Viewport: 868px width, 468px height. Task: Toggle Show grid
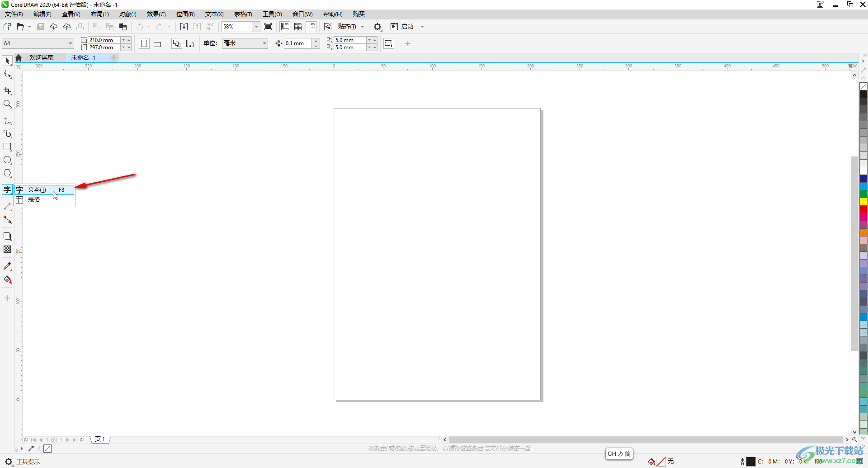click(x=298, y=27)
